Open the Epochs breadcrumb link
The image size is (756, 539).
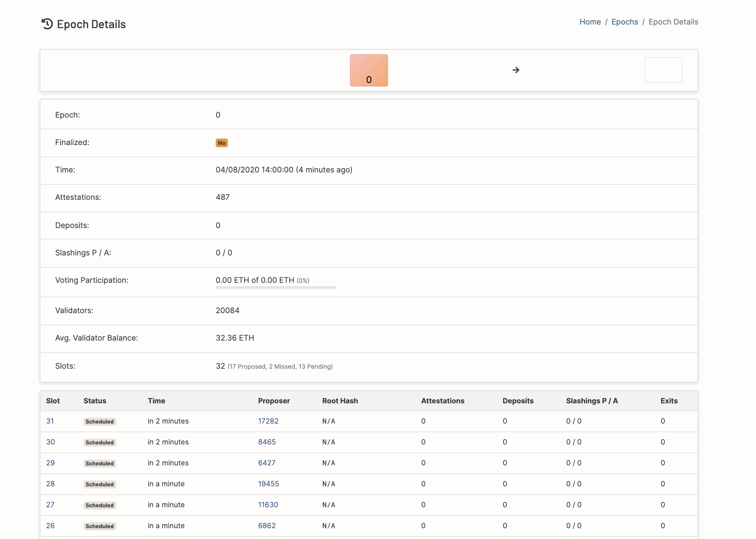tap(625, 22)
